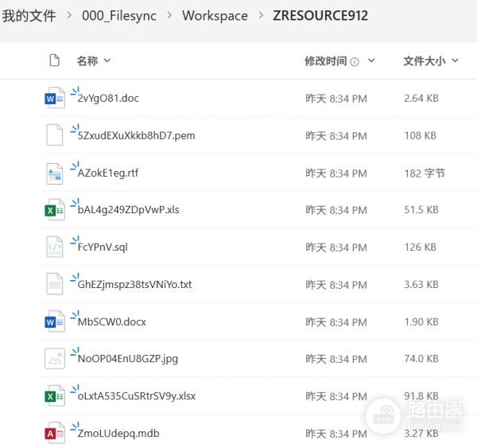
Task: Click the Excel icon for oLxtA535CuSRtrSV9y.xlsx
Action: click(x=55, y=396)
